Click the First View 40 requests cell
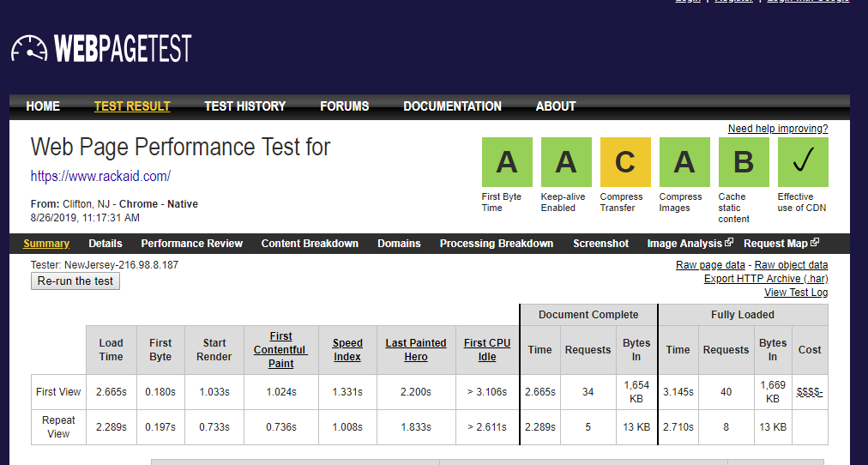 tap(726, 392)
